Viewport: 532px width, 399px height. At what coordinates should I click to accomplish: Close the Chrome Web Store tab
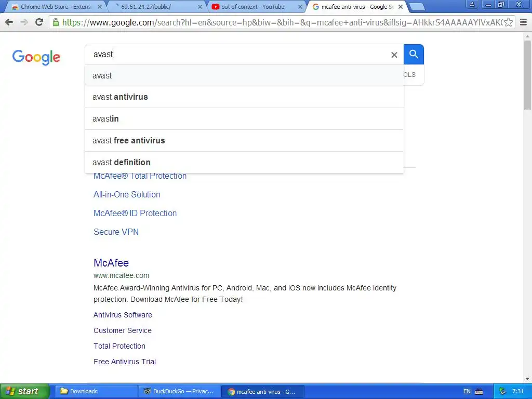click(99, 7)
